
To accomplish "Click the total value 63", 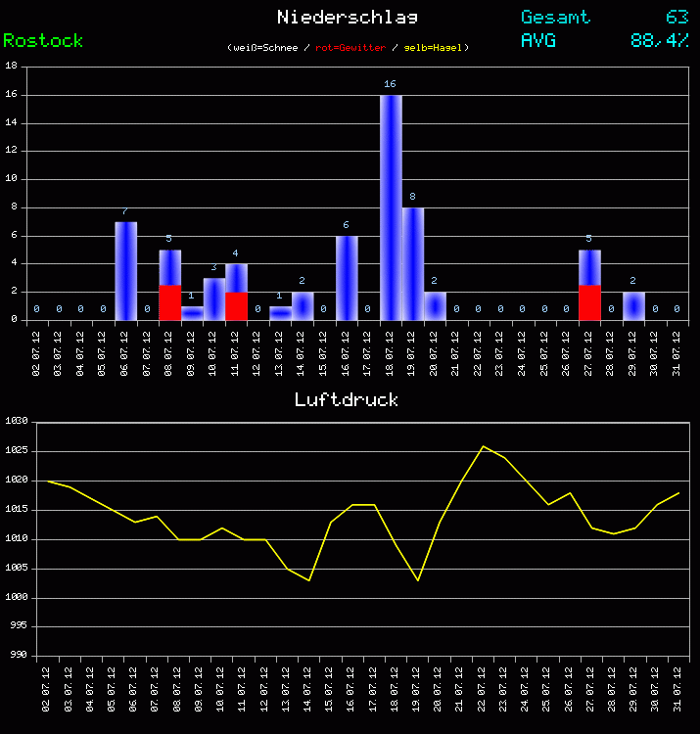I will (x=677, y=18).
